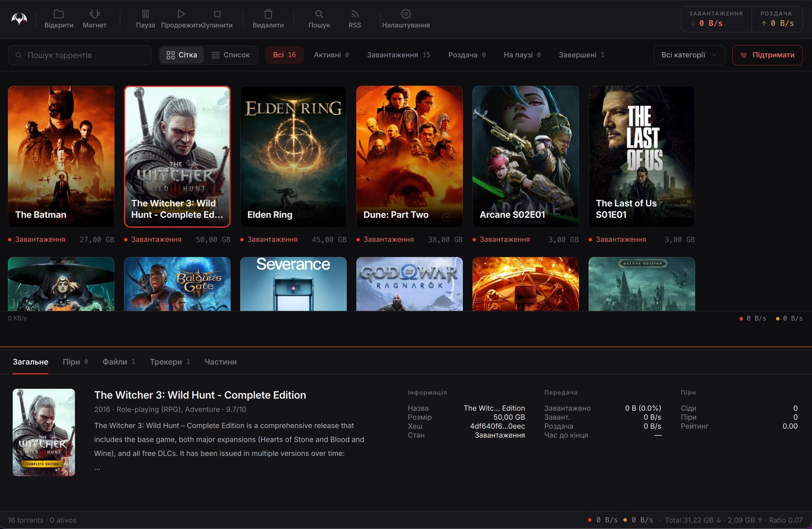Show all torrents with Всі filter

tap(284, 55)
